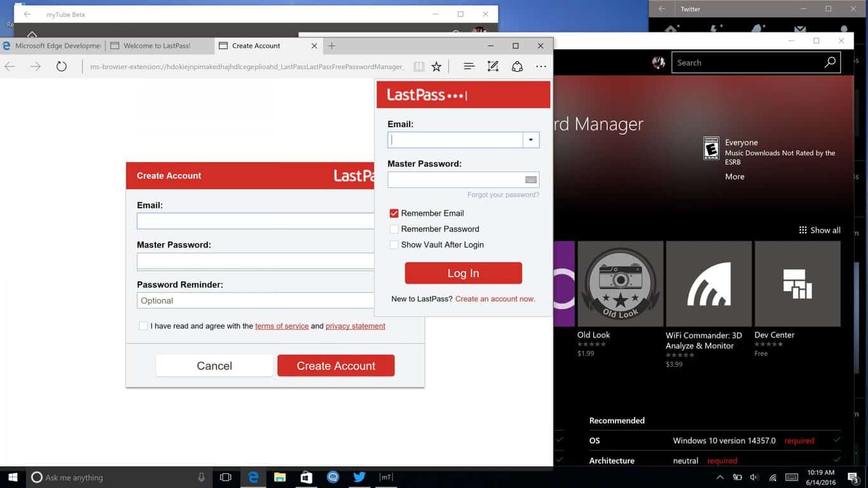Open myTube app from taskbar
This screenshot has height=488, width=868.
(x=385, y=477)
